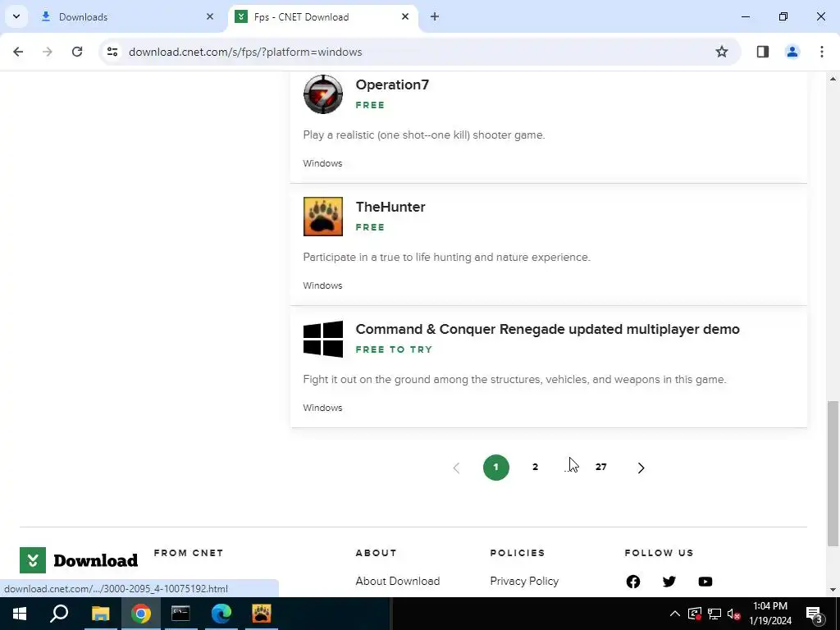Viewport: 840px width, 630px height.
Task: Go back with the browser back arrow
Action: 18,52
